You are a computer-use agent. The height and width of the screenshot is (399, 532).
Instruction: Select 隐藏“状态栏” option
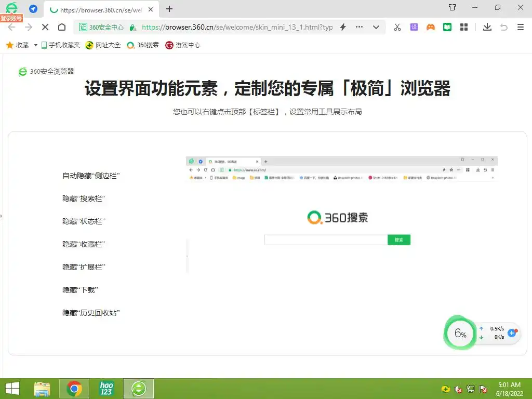(84, 221)
